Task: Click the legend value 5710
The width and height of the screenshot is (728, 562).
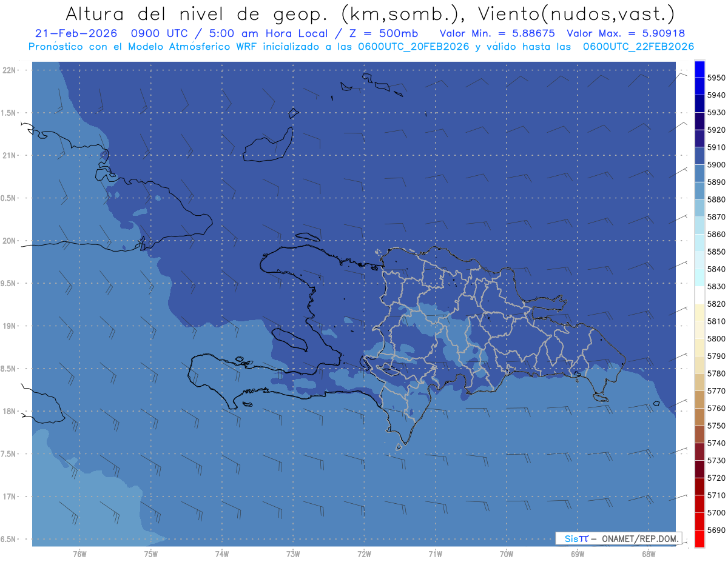Action: [716, 495]
